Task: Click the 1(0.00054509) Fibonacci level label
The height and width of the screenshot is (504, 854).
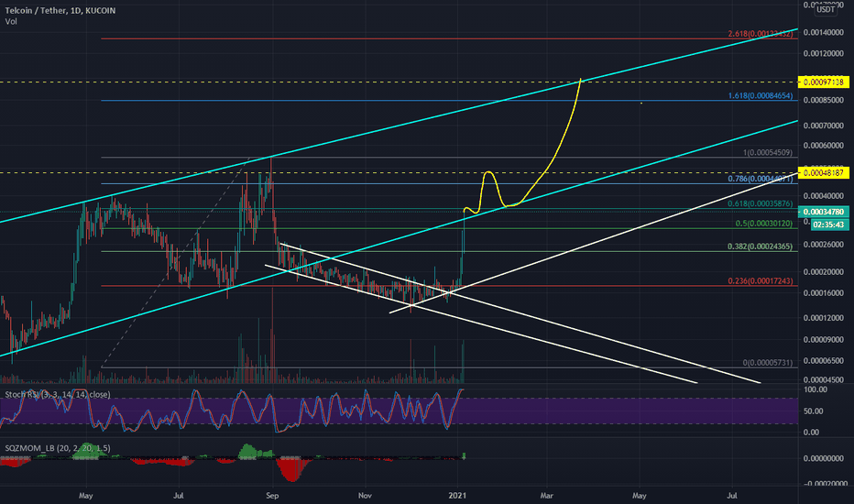Action: tap(768, 152)
